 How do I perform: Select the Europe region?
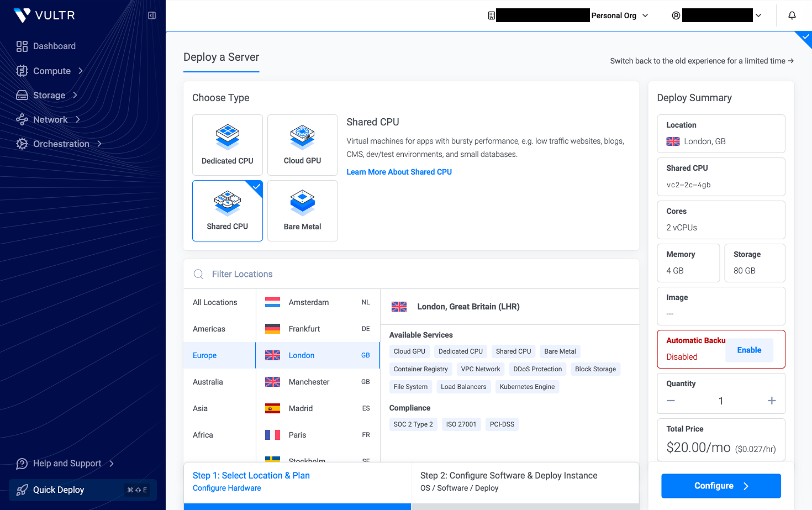(x=220, y=355)
